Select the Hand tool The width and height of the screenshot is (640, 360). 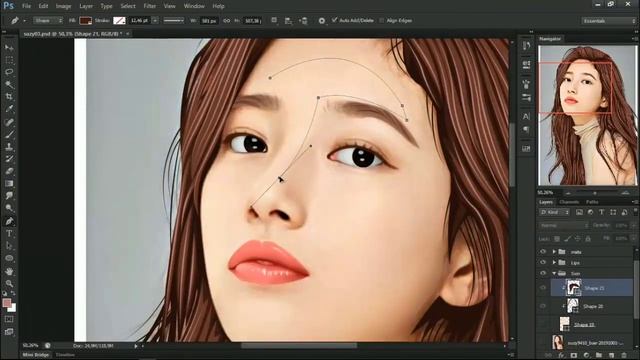click(9, 271)
